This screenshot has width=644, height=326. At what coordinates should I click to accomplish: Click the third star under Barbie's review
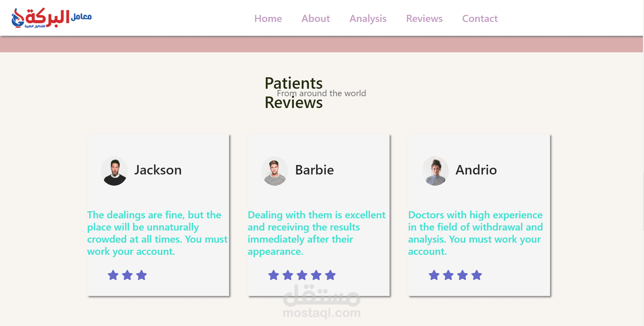[302, 275]
